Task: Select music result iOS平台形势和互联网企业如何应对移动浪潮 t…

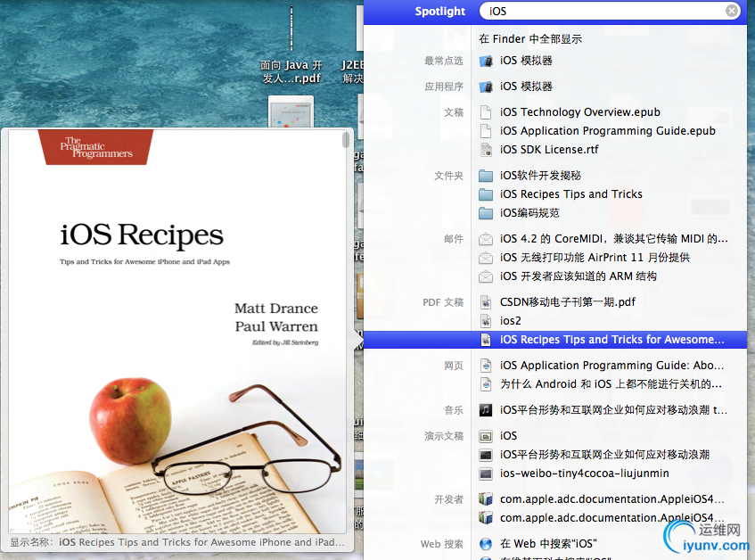Action: tap(613, 410)
